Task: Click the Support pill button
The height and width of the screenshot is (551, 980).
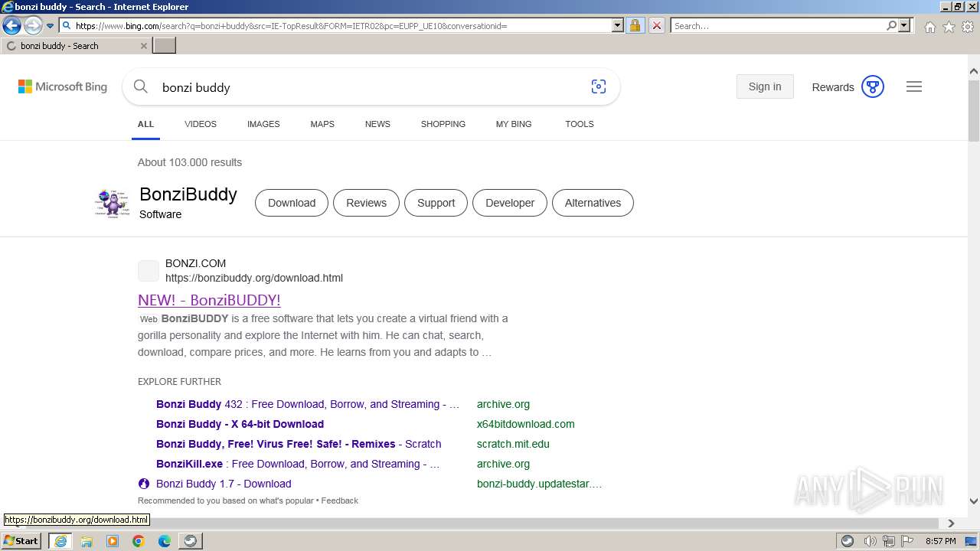Action: 436,203
